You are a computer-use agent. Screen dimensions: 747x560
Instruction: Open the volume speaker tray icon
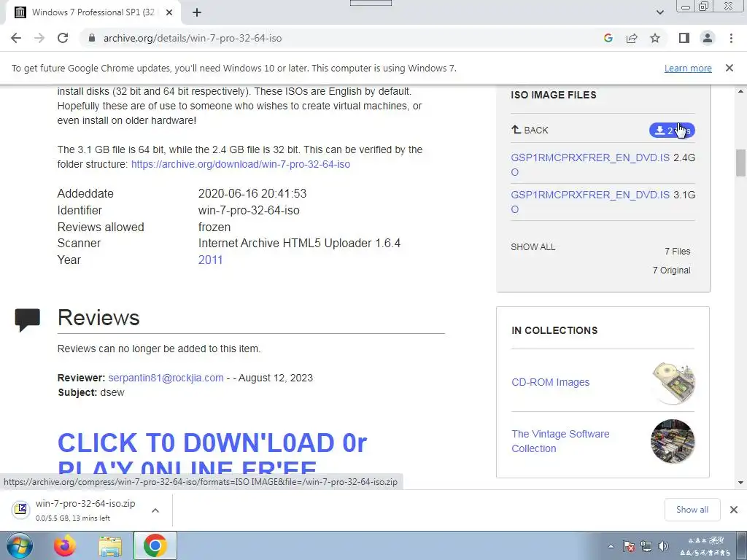click(x=663, y=546)
